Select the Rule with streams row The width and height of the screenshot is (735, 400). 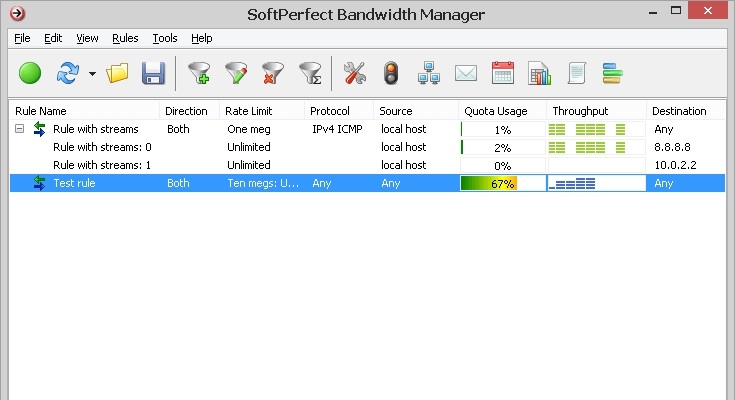point(368,129)
